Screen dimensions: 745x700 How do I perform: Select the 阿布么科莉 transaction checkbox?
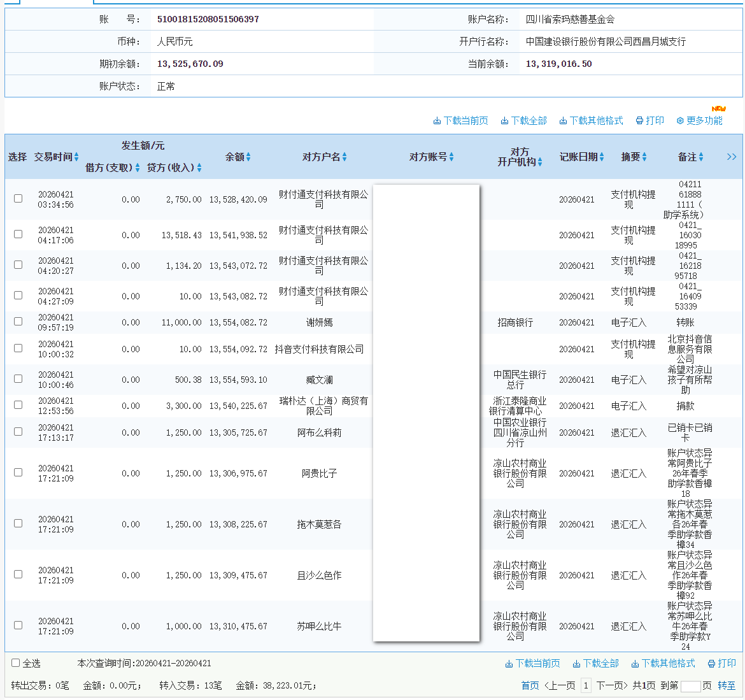pyautogui.click(x=18, y=431)
